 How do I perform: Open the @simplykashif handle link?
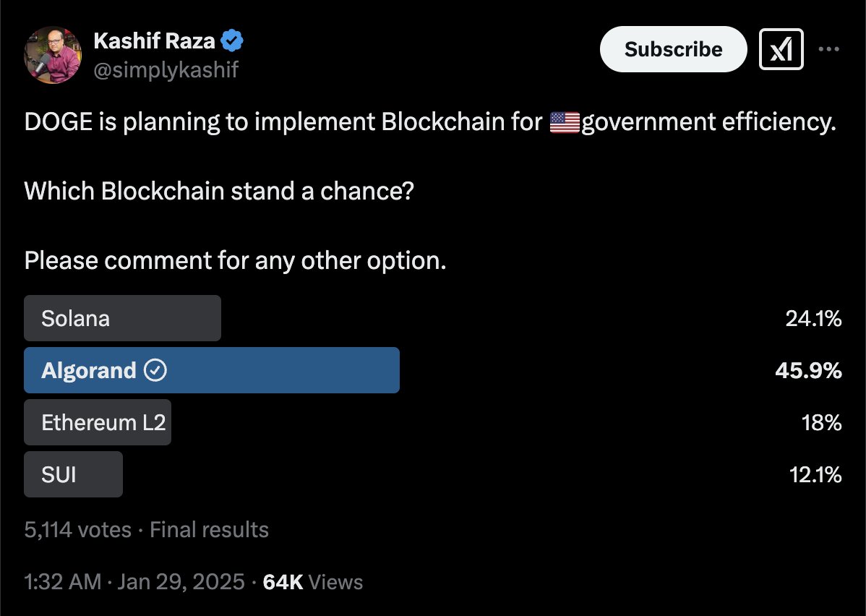166,69
